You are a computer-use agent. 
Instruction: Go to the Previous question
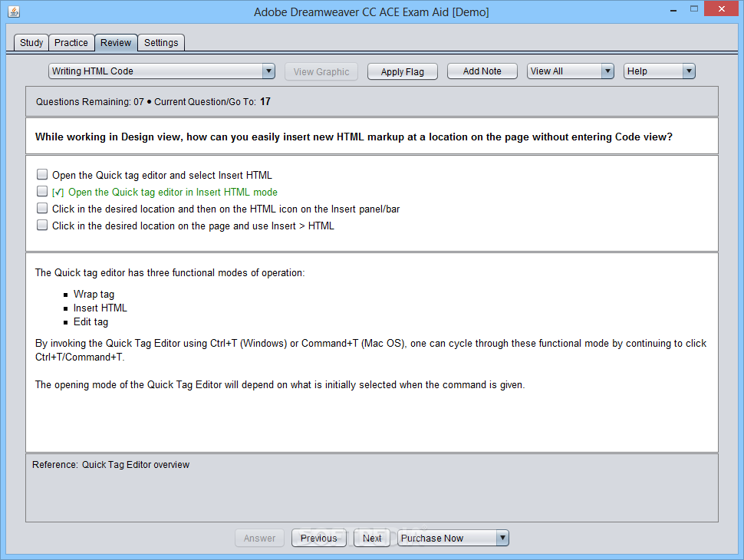tap(319, 539)
